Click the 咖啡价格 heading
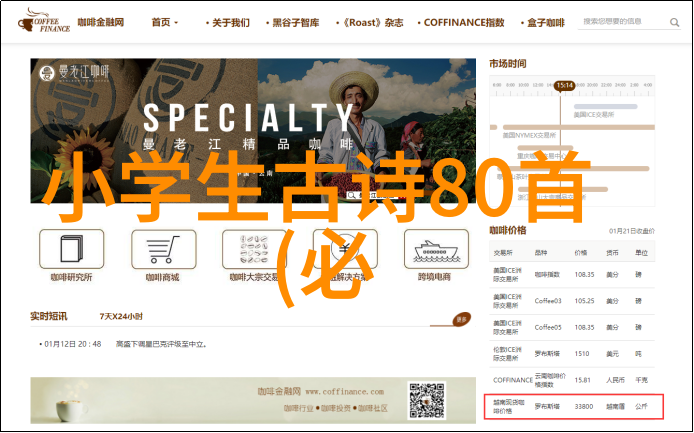 click(x=508, y=230)
